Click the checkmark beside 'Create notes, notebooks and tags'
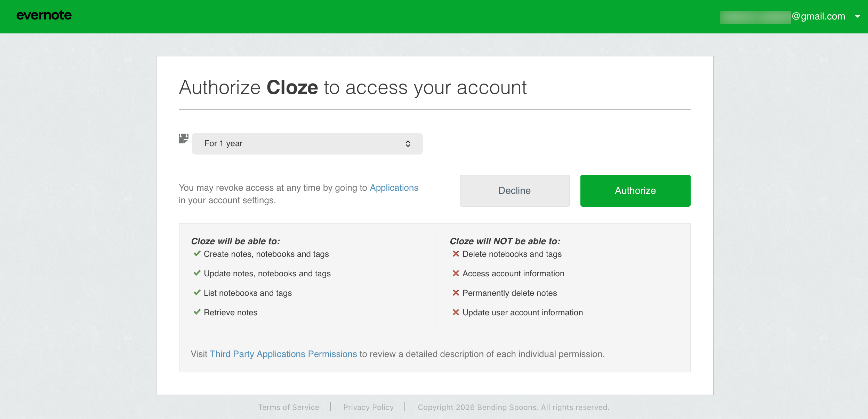The image size is (868, 419). (x=197, y=254)
